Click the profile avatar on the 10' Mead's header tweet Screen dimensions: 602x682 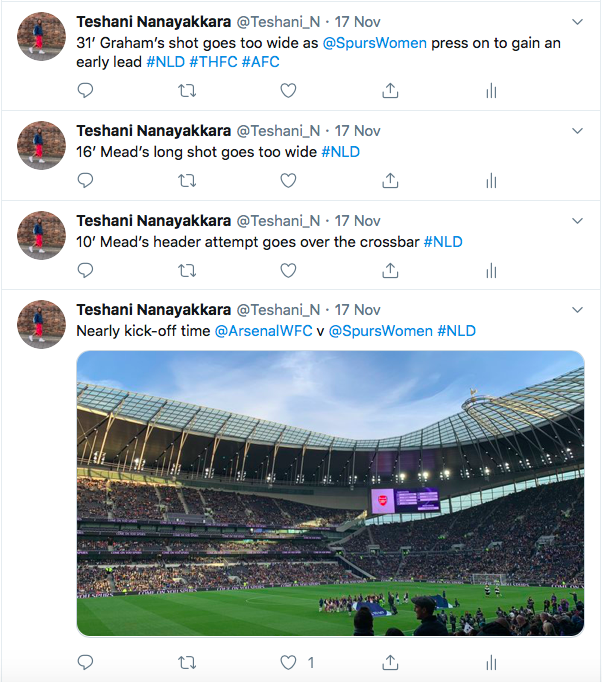[x=42, y=236]
